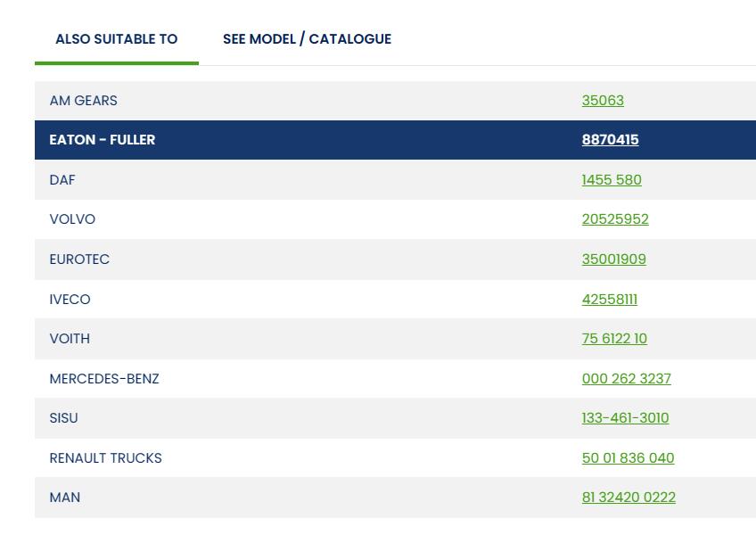This screenshot has height=535, width=756.
Task: Open Renault Trucks reference 50 01 836 040
Action: [628, 458]
